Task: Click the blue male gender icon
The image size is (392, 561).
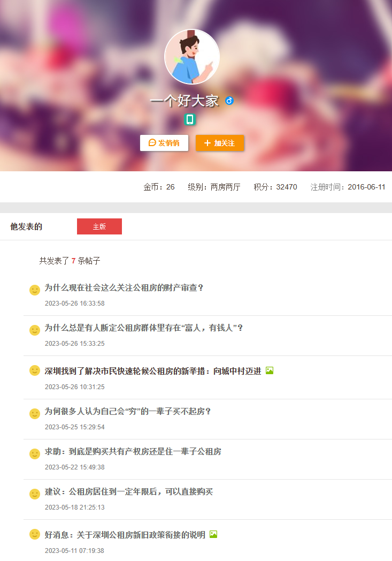Action: pyautogui.click(x=229, y=101)
